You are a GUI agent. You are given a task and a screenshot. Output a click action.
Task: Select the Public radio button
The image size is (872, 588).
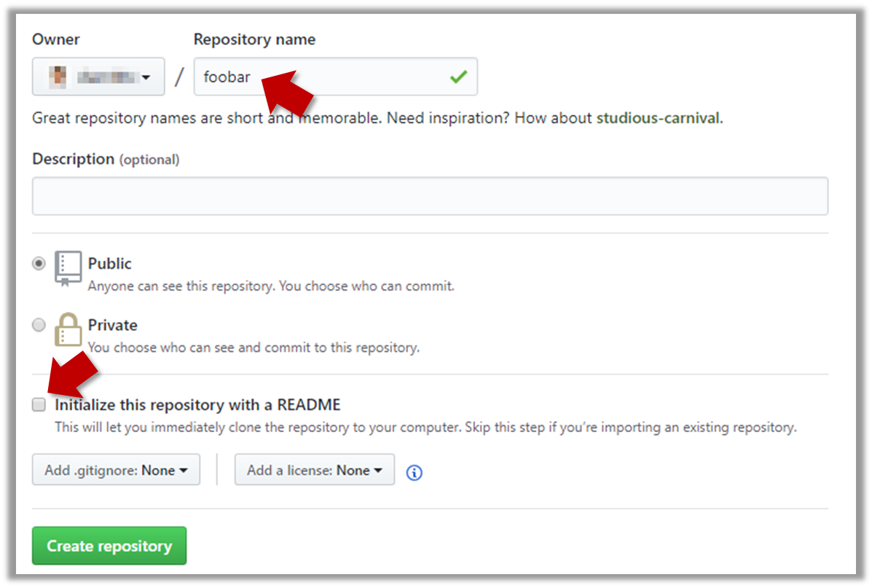coord(39,264)
